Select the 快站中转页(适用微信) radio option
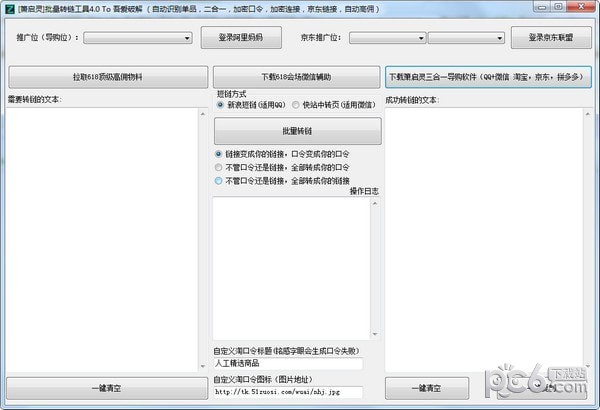 [296, 104]
